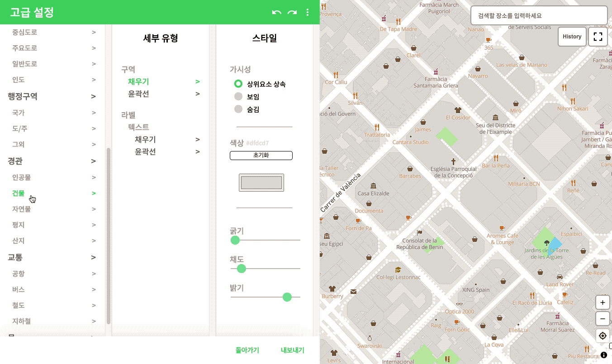The height and width of the screenshot is (364, 612).
Task: Open the 중심도로 feature arrow
Action: [x=94, y=32]
